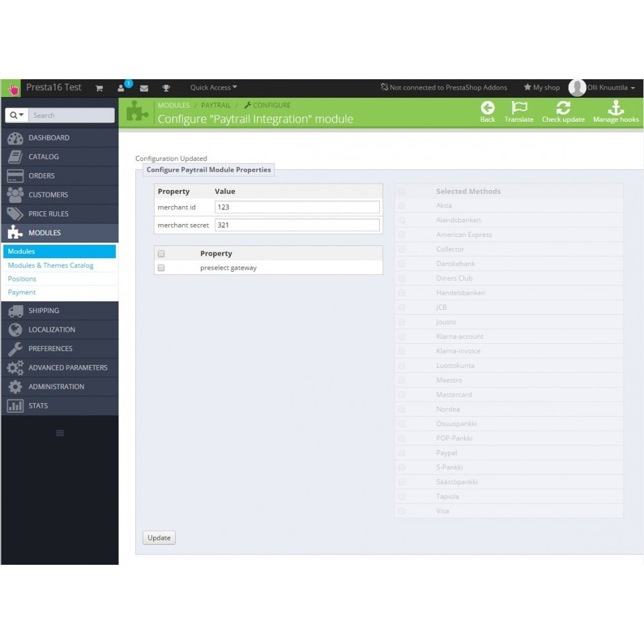Click the user avatar icon
This screenshot has height=644, width=644.
click(577, 88)
